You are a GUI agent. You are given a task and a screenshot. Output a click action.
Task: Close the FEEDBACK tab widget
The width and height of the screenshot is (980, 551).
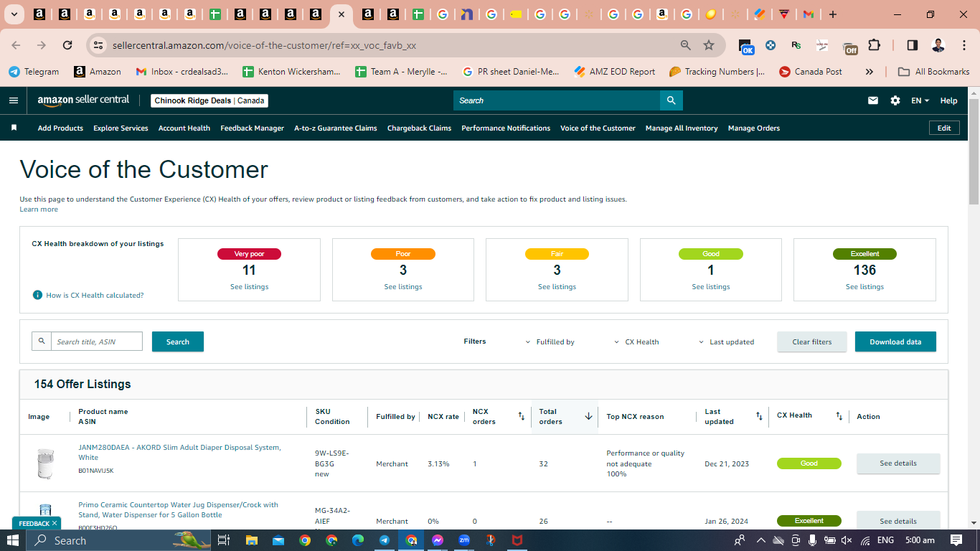(55, 524)
